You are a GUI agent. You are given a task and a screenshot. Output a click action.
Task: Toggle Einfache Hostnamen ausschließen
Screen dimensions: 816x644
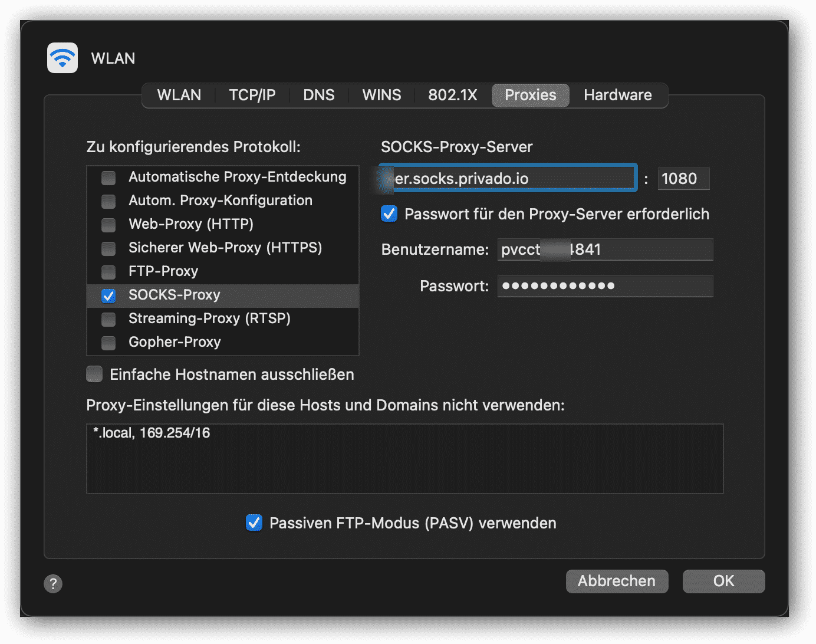pyautogui.click(x=94, y=374)
